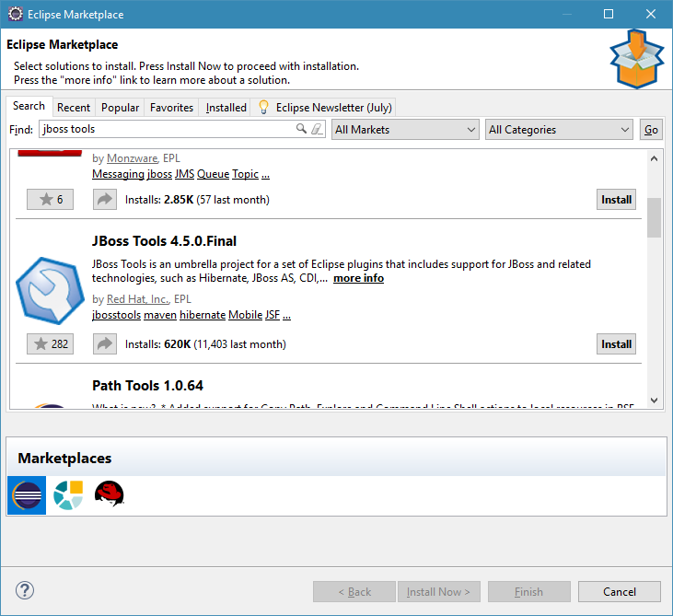Share the JBoss Tools 4.5.0.Final solution
The height and width of the screenshot is (616, 673).
(x=105, y=343)
